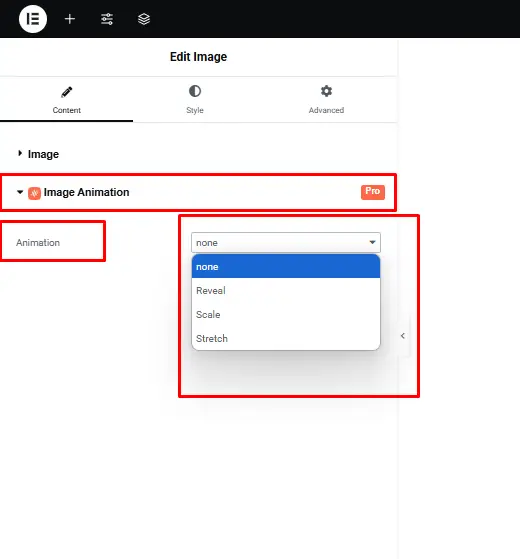Switch to the Content tab
The image size is (520, 559).
click(67, 100)
